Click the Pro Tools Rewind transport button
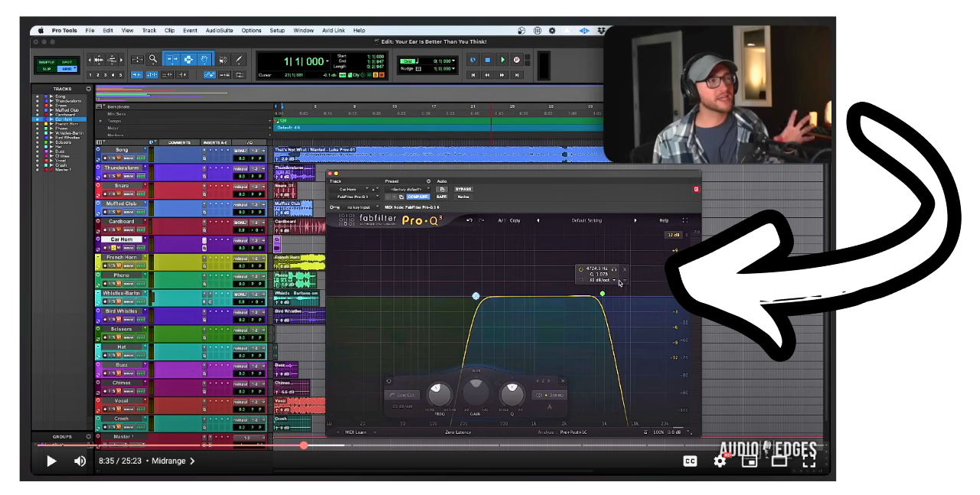Screen dimensions: 980x495 487,75
